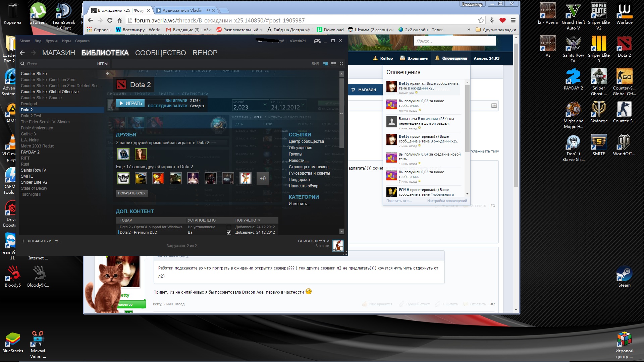Switch library to grid view icon
Screen dimensions: 644x362
341,64
